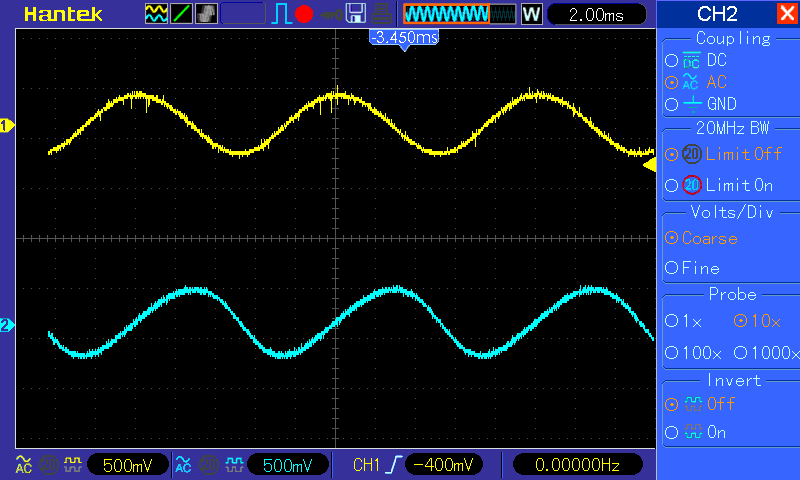Click the Hantek logo

click(63, 14)
